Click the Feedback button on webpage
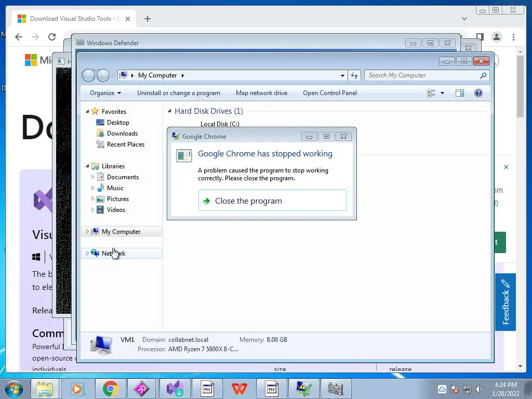The width and height of the screenshot is (532, 399). [x=506, y=302]
